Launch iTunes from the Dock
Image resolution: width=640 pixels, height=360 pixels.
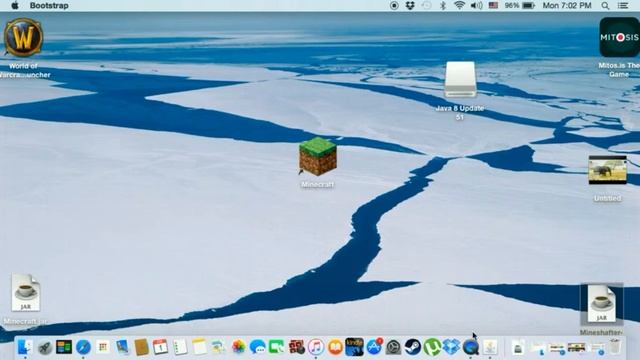coord(316,347)
